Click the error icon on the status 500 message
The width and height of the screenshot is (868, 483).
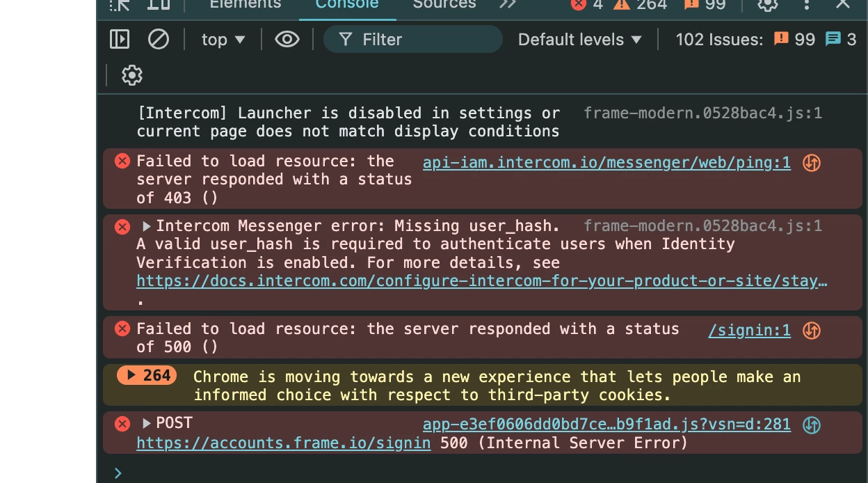pos(122,328)
